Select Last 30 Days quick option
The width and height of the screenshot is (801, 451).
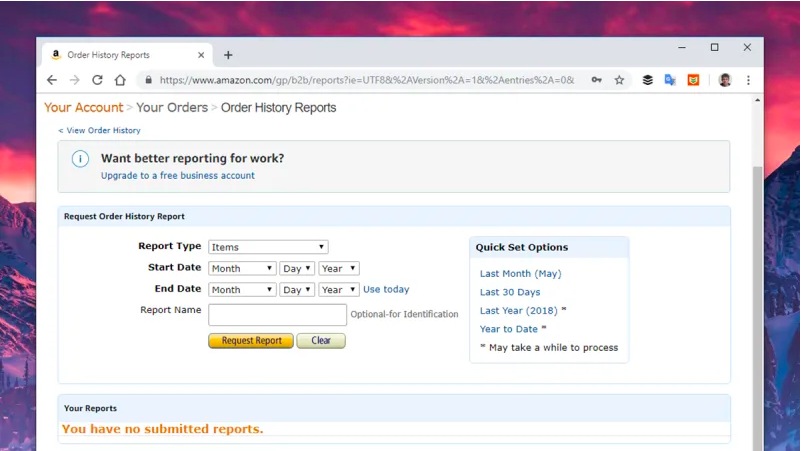click(x=510, y=292)
